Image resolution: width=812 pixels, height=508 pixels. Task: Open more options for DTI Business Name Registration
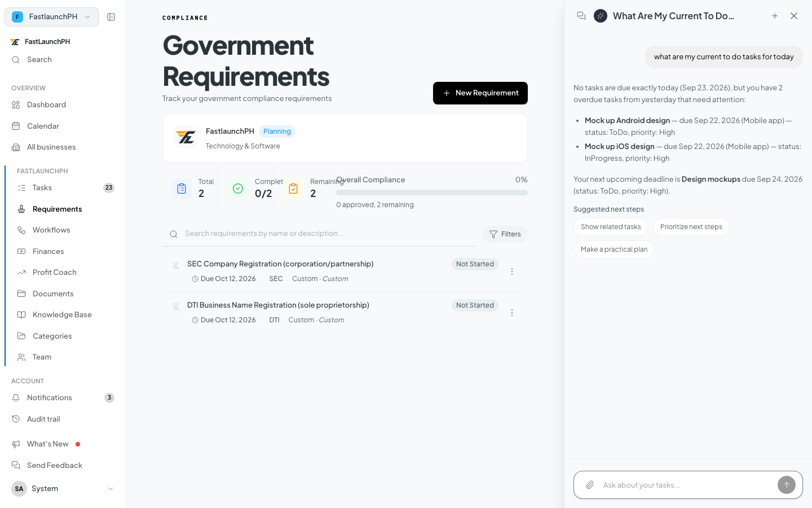(x=512, y=313)
